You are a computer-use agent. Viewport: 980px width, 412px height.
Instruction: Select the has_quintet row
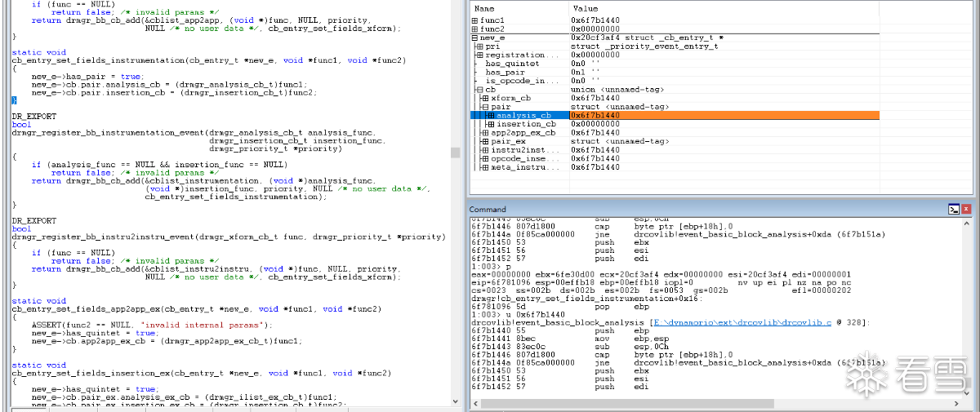coord(675,63)
